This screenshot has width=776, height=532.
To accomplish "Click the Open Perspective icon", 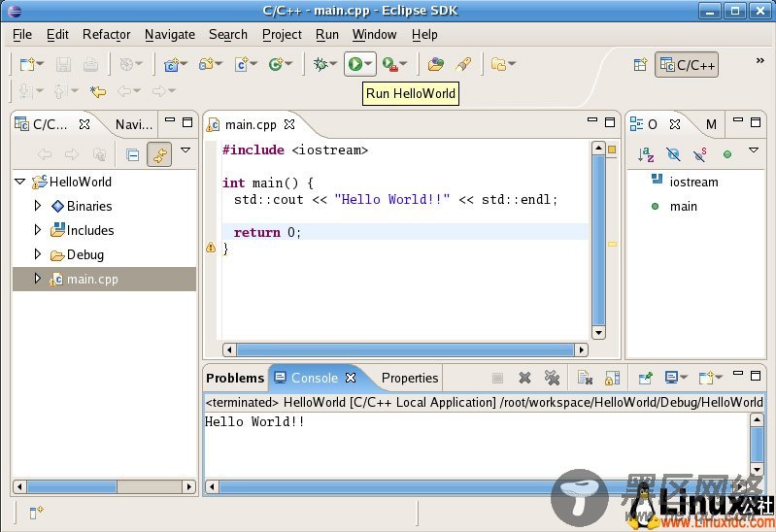I will pyautogui.click(x=640, y=65).
